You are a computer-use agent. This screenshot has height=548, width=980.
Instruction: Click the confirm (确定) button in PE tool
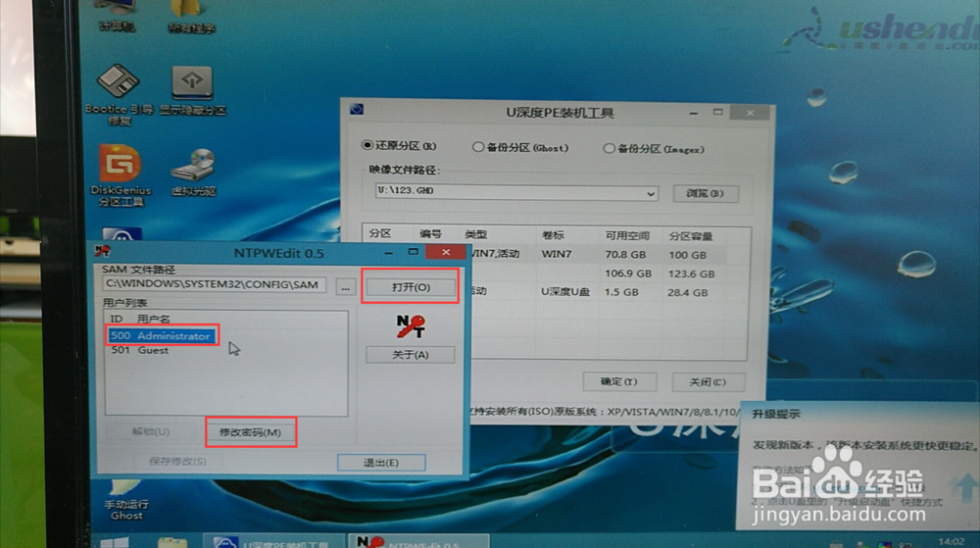pos(619,381)
